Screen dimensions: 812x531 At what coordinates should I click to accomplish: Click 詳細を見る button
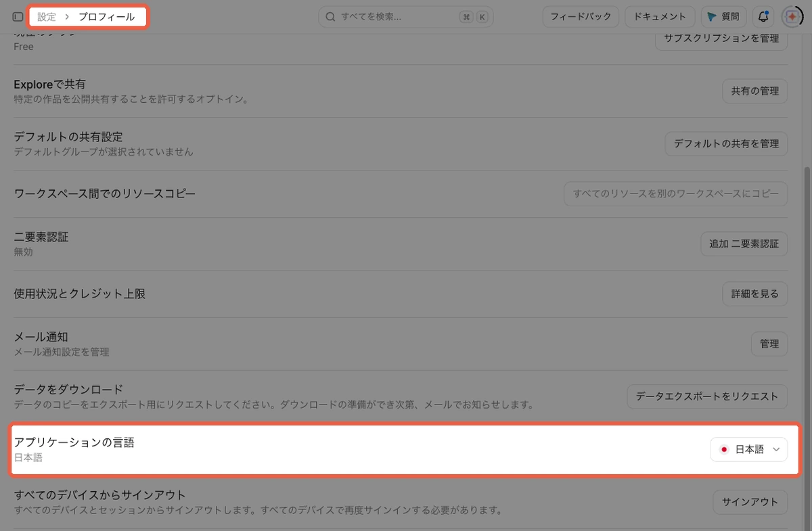755,294
